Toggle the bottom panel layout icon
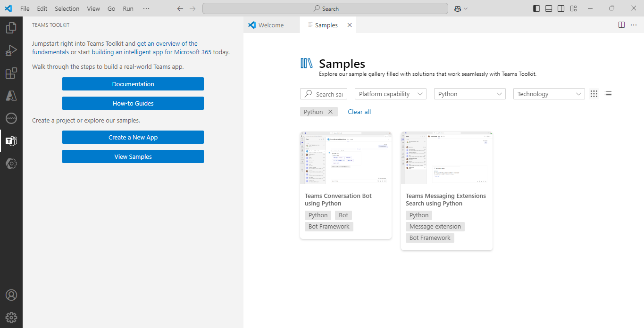This screenshot has height=328, width=644. point(549,8)
